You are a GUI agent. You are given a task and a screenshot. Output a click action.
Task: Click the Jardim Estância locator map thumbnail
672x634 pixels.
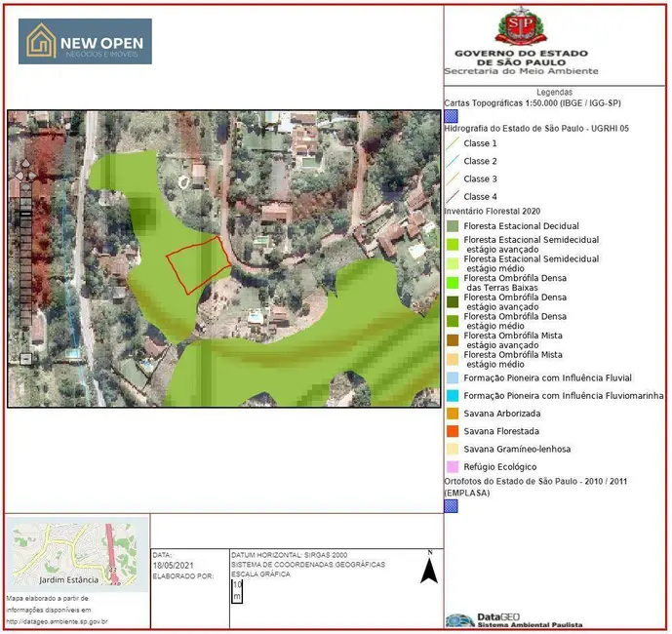[78, 553]
